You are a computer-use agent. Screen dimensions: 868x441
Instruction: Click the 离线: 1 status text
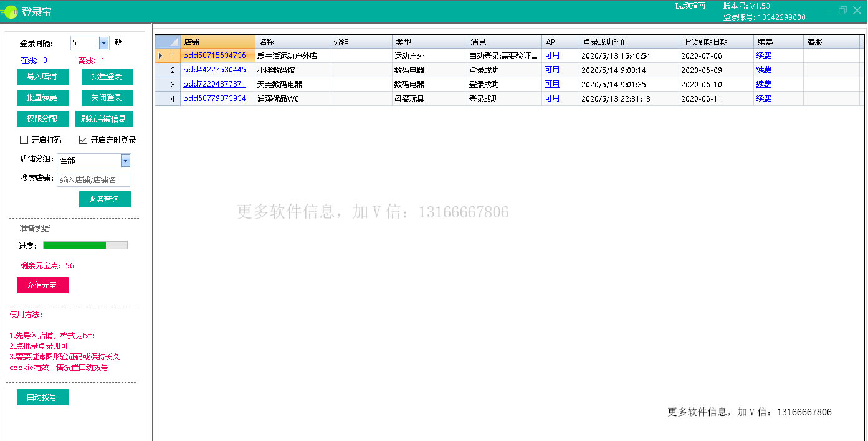tap(92, 60)
